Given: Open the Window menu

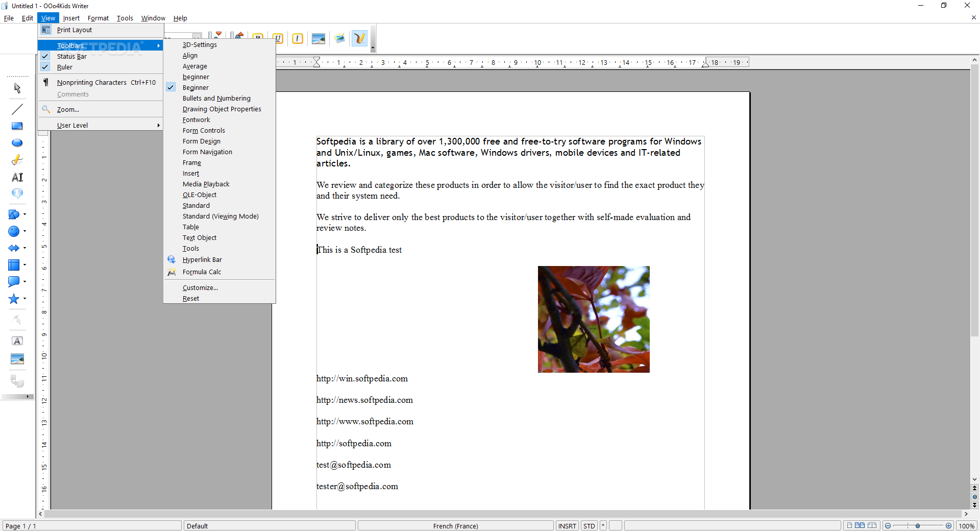Looking at the screenshot, I should (x=153, y=18).
